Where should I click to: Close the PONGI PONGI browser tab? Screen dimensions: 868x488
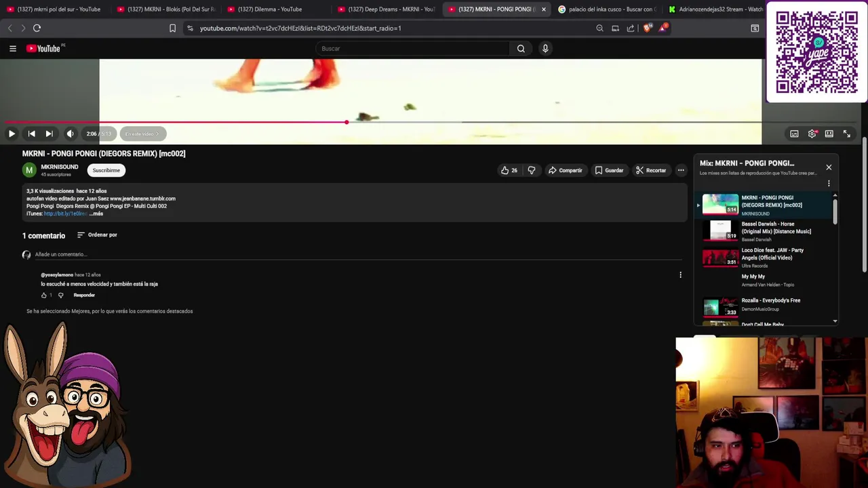point(543,9)
